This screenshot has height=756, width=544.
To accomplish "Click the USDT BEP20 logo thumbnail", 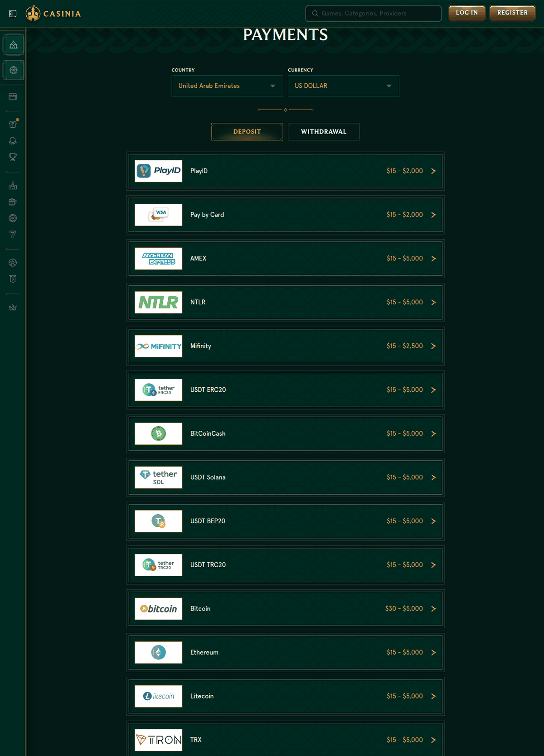I will [x=159, y=521].
